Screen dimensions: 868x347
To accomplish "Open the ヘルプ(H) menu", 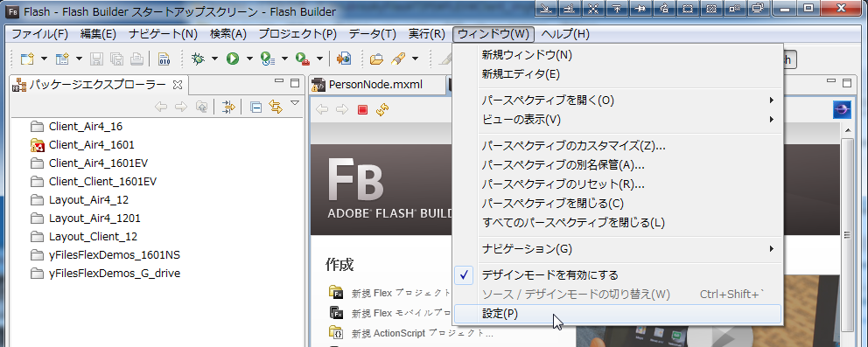I will coord(564,34).
